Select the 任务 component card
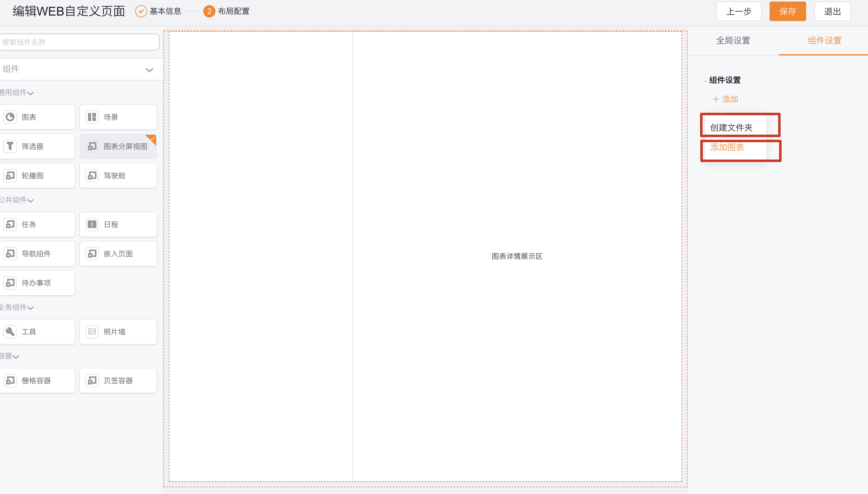Screen dimensions: 868x494 pos(37,224)
